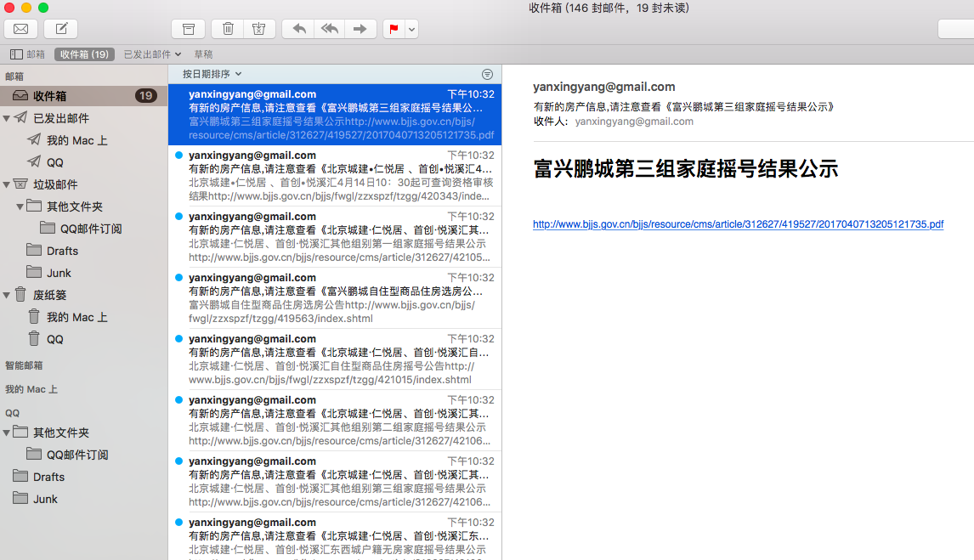Viewport: 974px width, 560px height.
Task: Mark selected message as Junk
Action: coord(259,28)
